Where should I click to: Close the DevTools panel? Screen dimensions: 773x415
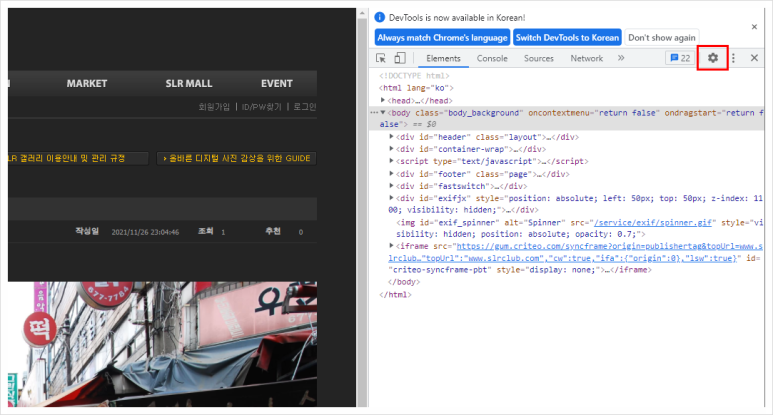pos(754,58)
